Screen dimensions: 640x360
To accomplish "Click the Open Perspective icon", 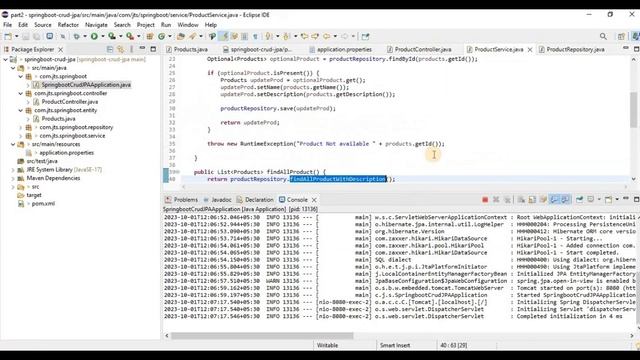I will point(621,36).
